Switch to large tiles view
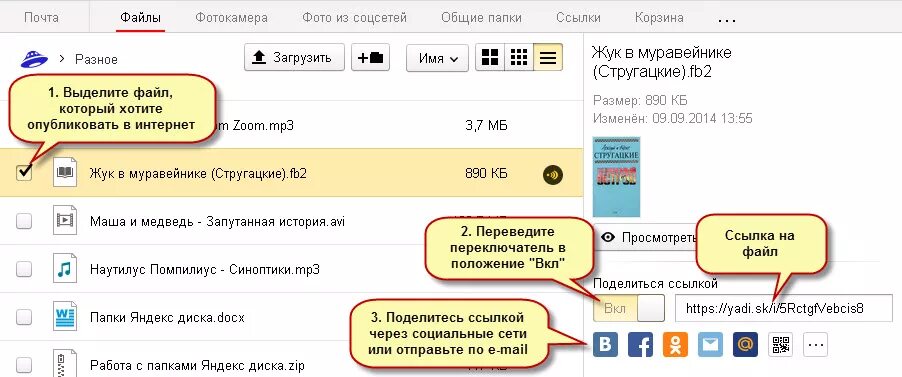902x377 pixels. click(490, 58)
